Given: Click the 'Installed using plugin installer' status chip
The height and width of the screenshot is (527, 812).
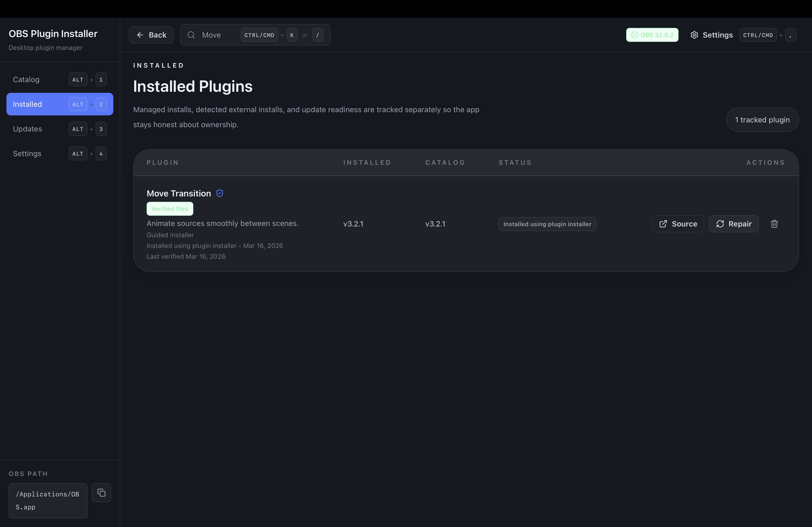Looking at the screenshot, I should pos(547,224).
